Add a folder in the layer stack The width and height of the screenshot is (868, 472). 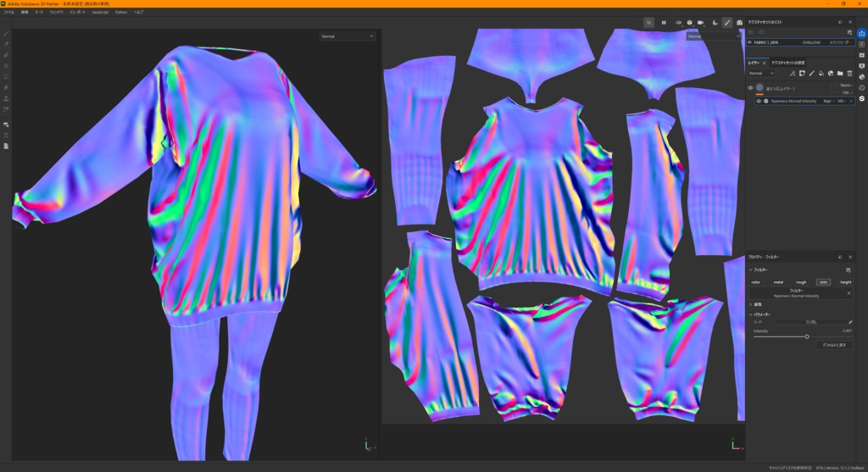(x=840, y=74)
